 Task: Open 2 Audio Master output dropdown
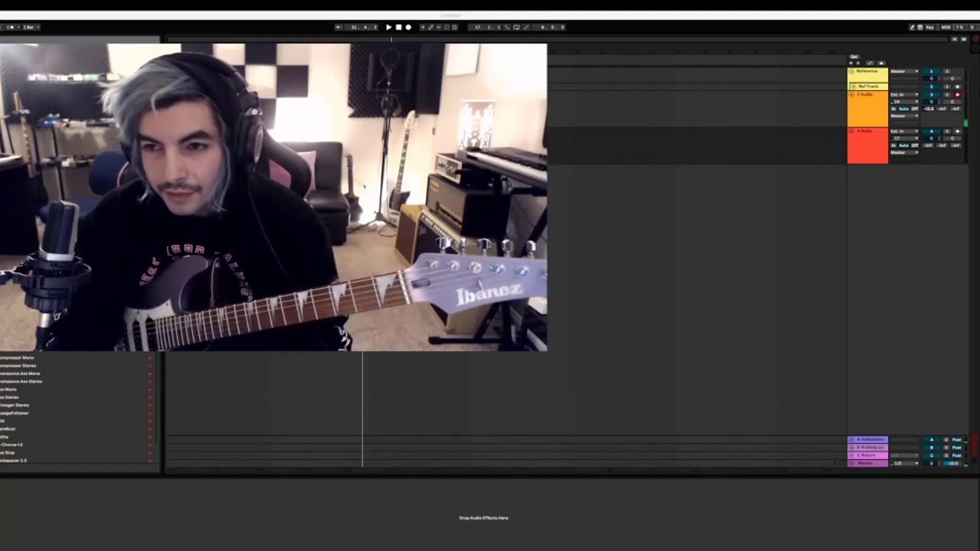pyautogui.click(x=905, y=116)
